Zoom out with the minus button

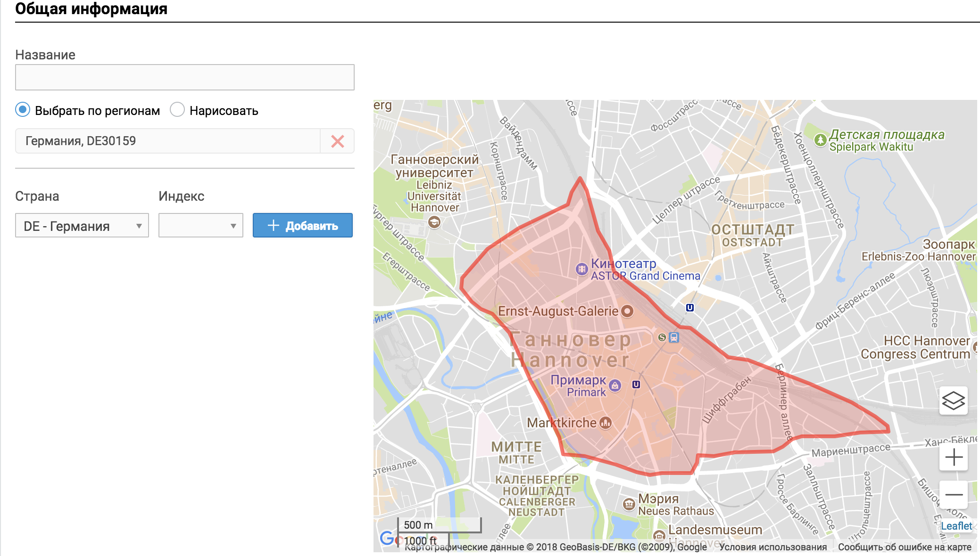coord(953,494)
